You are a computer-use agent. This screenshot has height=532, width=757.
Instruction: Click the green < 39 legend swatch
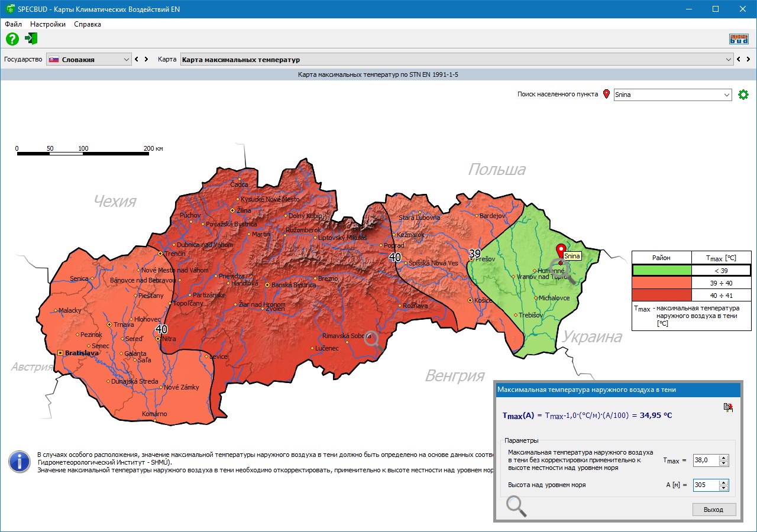pyautogui.click(x=662, y=270)
